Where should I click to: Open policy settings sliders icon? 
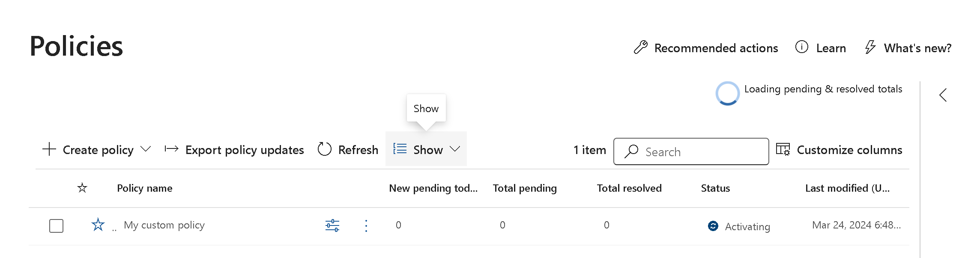click(332, 225)
